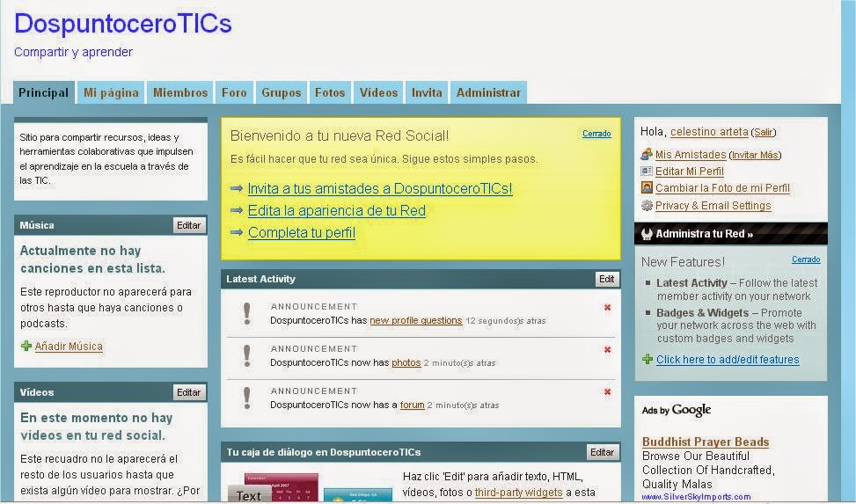Switch to the Fotos tab
The width and height of the screenshot is (856, 504).
(x=330, y=92)
